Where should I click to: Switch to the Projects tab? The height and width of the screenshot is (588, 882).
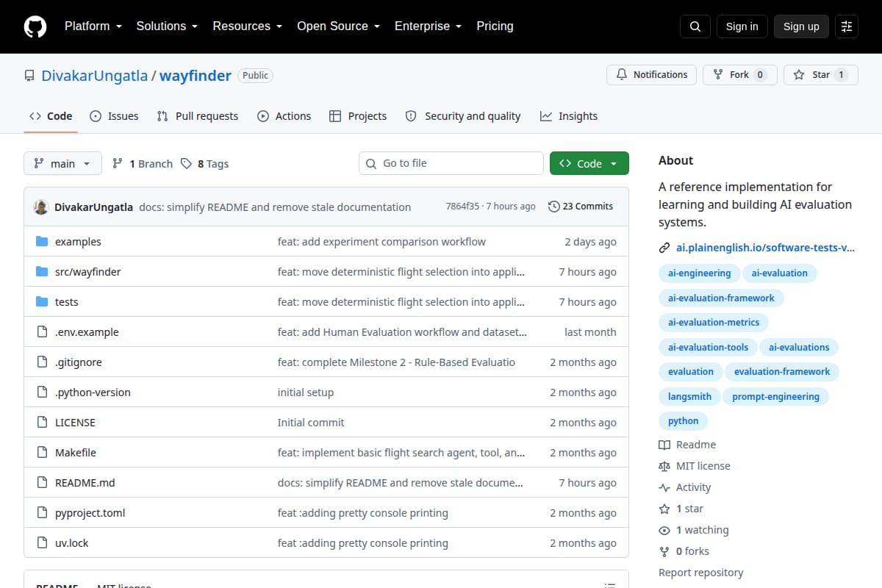pyautogui.click(x=358, y=116)
